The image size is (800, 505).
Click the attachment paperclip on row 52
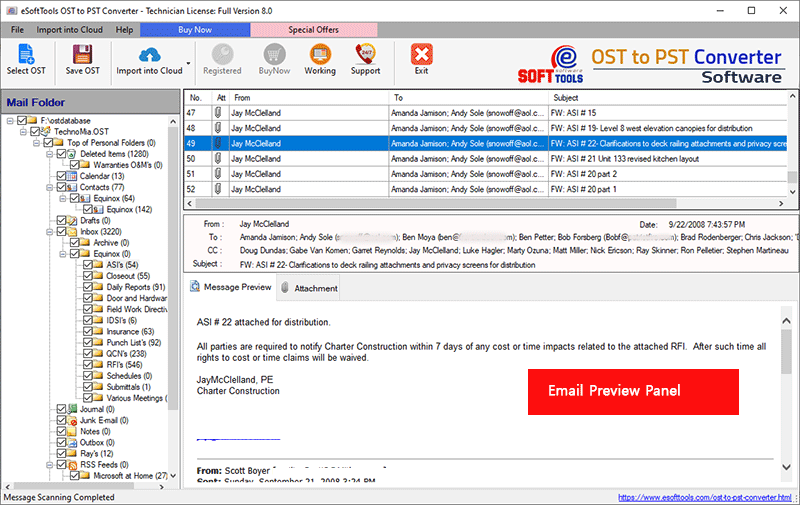click(218, 189)
